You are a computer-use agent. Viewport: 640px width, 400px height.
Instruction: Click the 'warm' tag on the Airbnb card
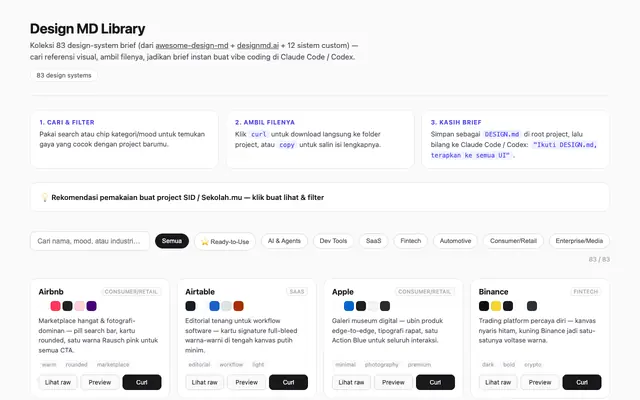coord(49,364)
